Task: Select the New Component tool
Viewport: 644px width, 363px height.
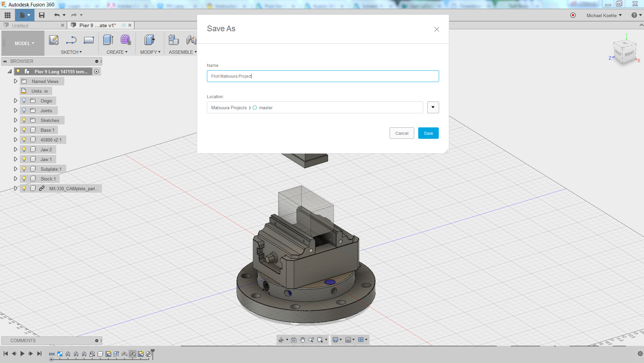Action: click(174, 40)
